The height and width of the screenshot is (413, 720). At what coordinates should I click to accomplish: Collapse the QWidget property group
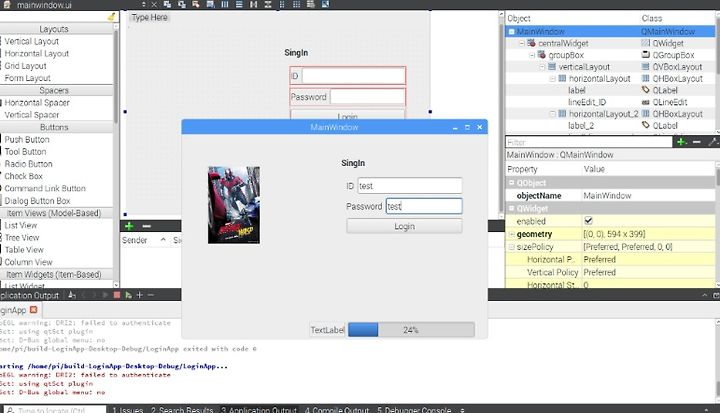coord(512,209)
